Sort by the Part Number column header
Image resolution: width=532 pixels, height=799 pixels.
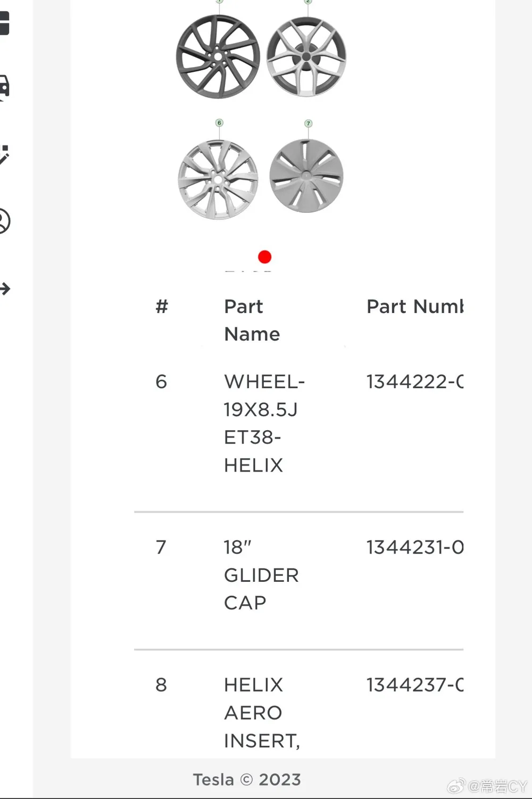(x=415, y=307)
